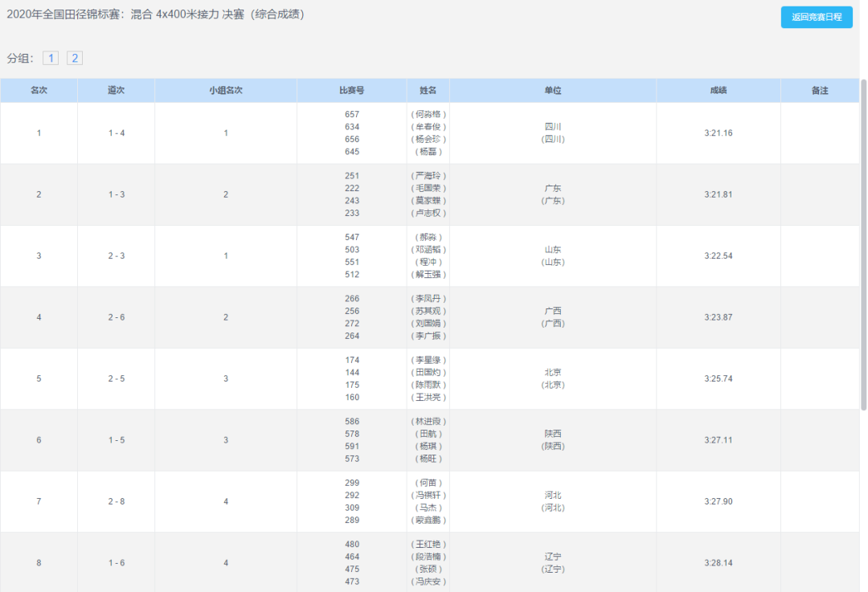Click the 名次 column header
Viewport: 868px width, 592px height.
(39, 91)
